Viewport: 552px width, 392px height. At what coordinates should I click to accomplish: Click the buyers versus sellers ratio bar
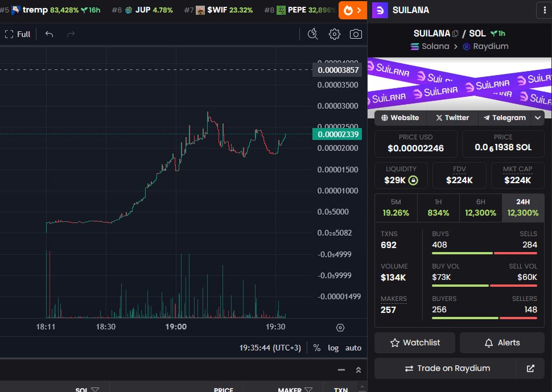pos(484,317)
